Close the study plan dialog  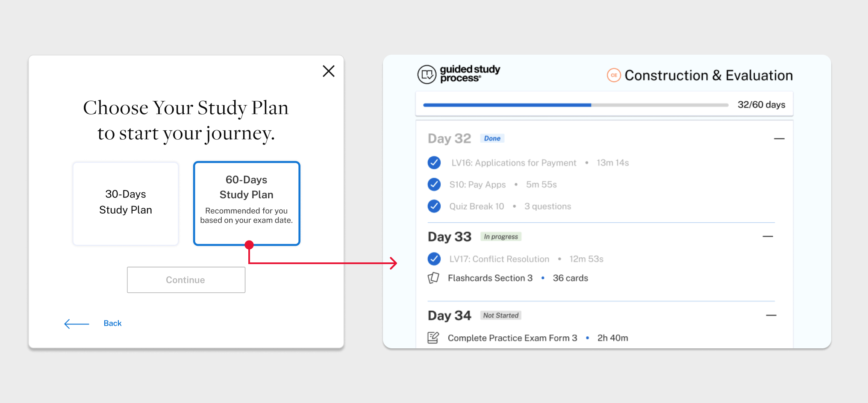click(x=328, y=71)
